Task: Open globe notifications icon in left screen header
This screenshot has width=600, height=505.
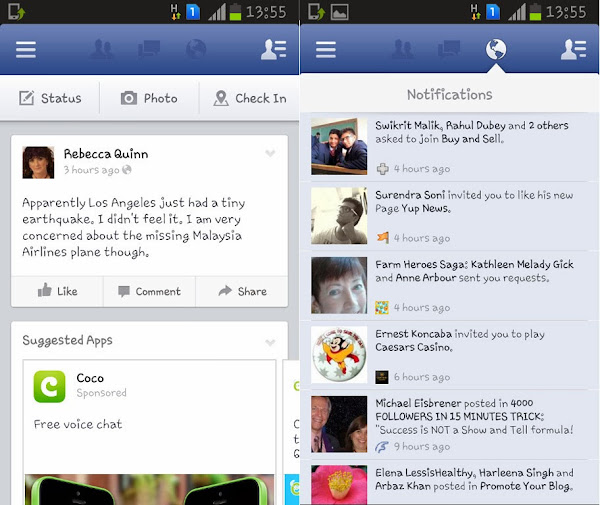Action: [x=196, y=49]
